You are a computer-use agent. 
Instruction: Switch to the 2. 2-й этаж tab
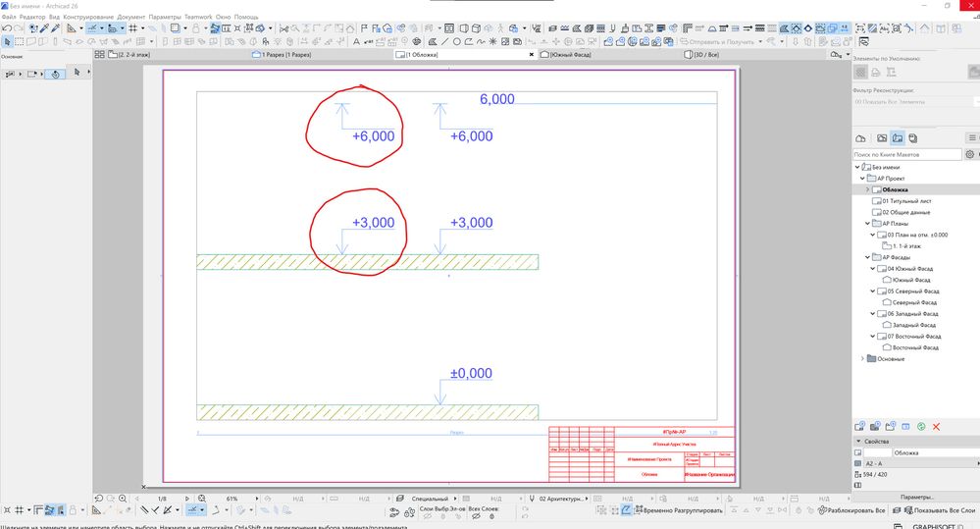tap(130, 54)
